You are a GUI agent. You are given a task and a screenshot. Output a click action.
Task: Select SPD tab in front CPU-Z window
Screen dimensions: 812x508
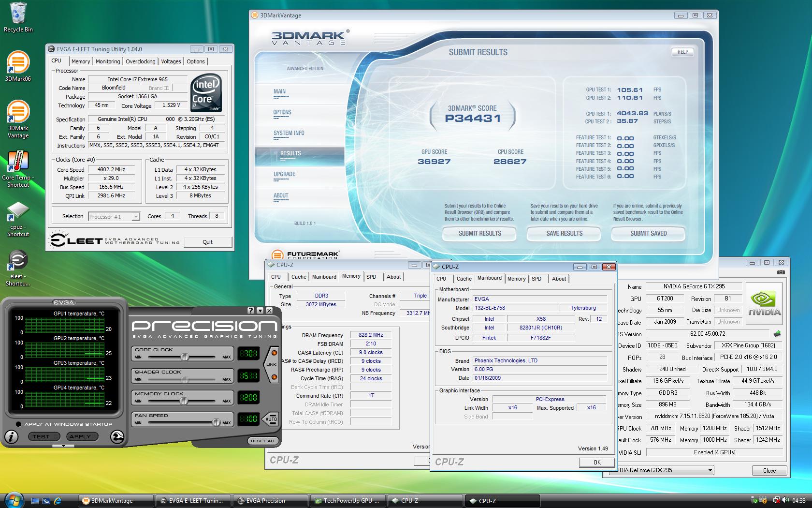pos(536,279)
